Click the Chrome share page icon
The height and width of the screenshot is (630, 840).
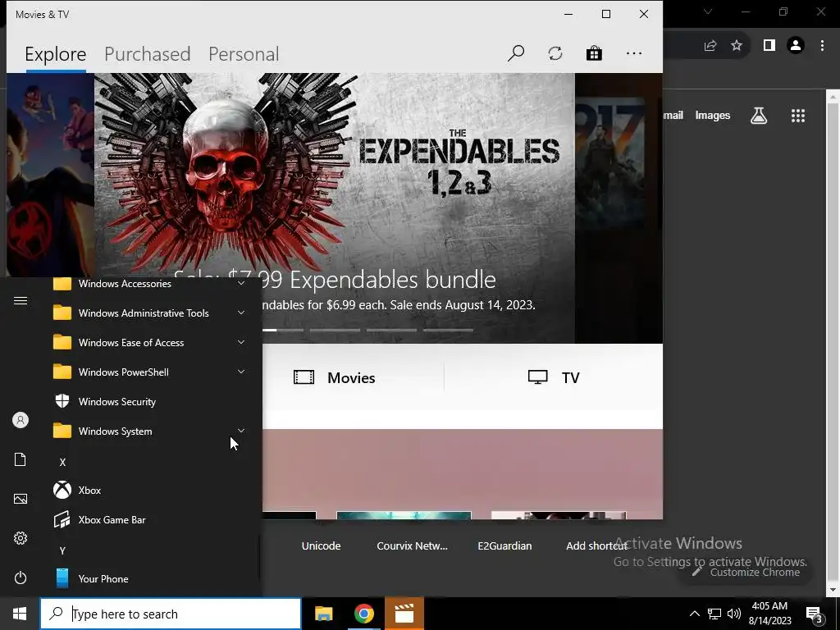tap(710, 46)
